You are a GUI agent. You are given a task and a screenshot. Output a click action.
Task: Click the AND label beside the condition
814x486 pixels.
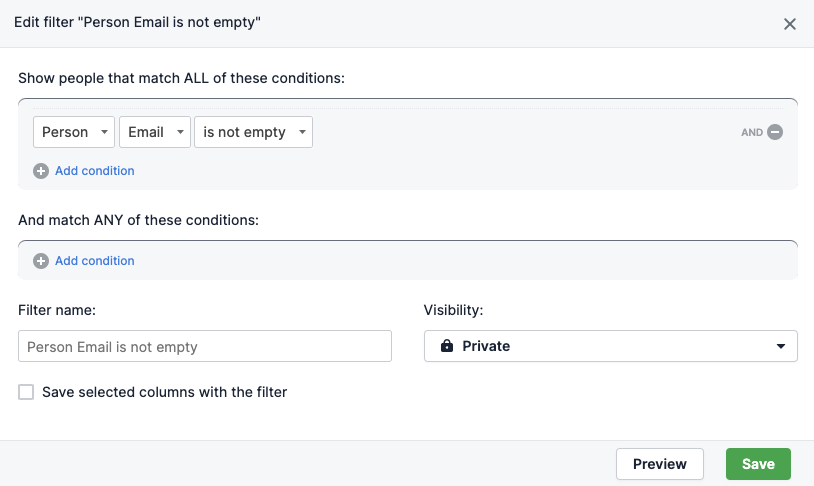(x=752, y=132)
